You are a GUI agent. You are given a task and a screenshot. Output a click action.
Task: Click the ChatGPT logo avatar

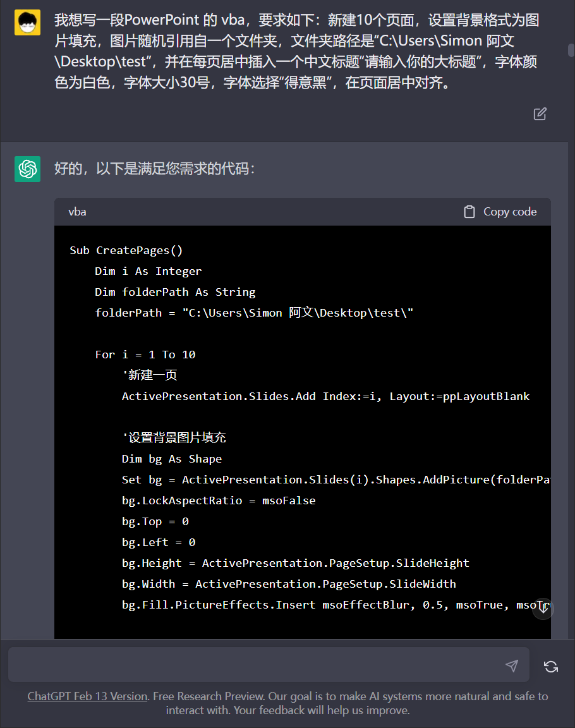click(27, 169)
